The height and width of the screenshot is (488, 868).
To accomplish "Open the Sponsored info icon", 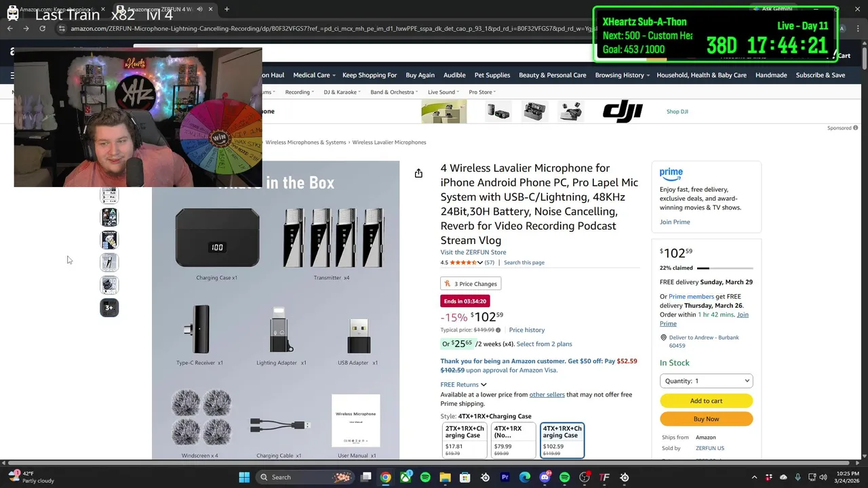I will point(855,127).
